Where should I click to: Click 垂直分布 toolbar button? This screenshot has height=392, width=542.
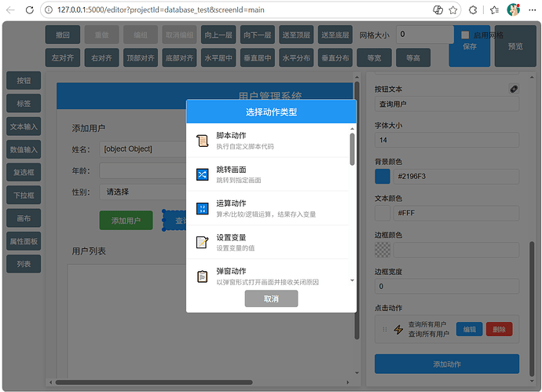[335, 57]
